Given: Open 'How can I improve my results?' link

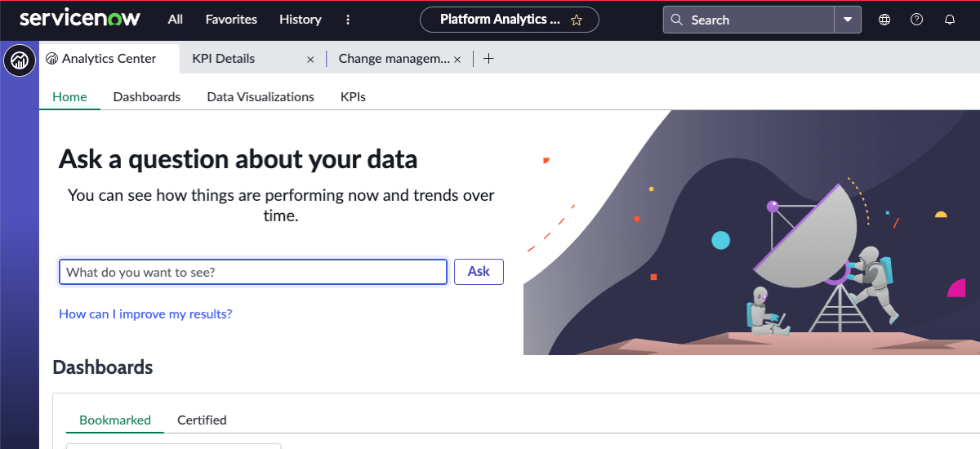Looking at the screenshot, I should [x=145, y=314].
